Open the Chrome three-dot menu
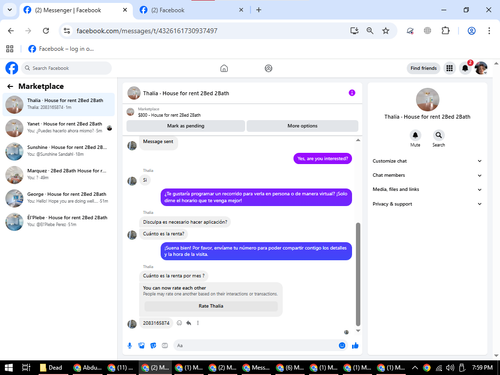This screenshot has height=375, width=500. pyautogui.click(x=489, y=31)
